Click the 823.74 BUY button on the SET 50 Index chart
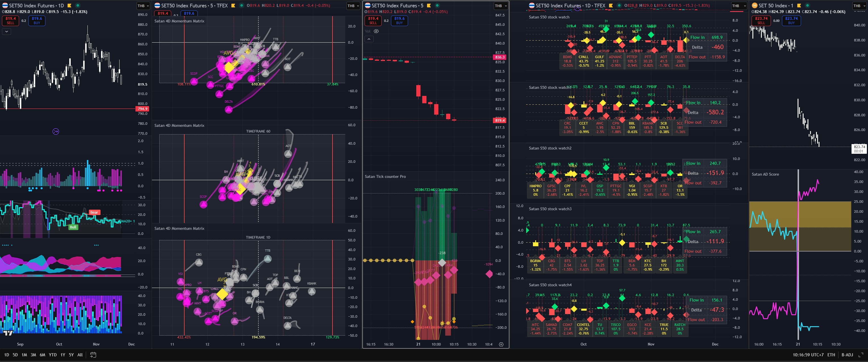This screenshot has width=868, height=362. (x=791, y=20)
